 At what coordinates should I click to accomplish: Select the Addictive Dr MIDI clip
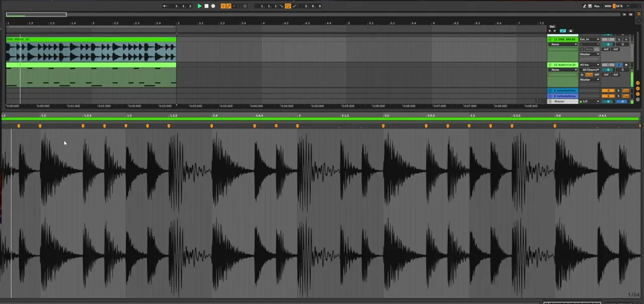tap(91, 75)
